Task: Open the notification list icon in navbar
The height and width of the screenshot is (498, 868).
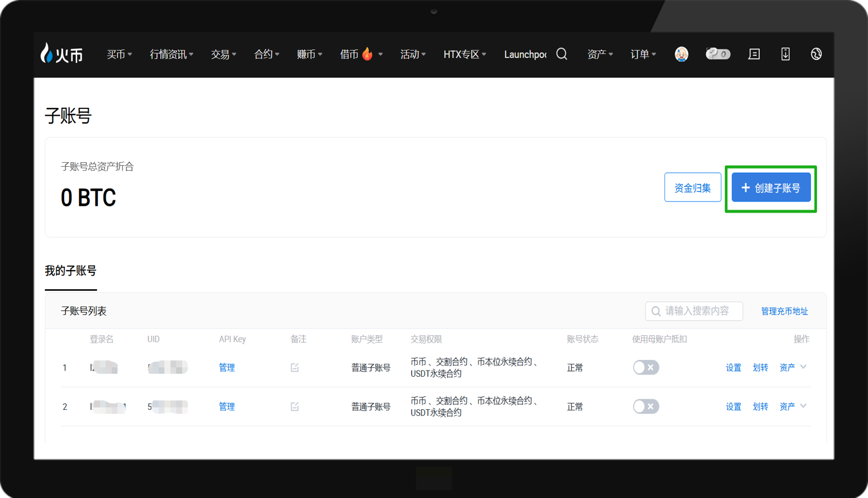Action: point(754,54)
